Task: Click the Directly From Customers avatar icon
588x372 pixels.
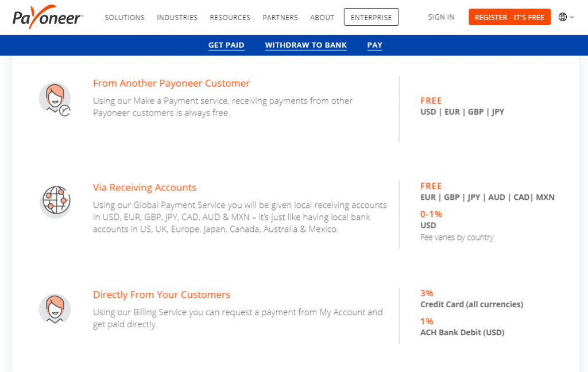Action: pos(55,309)
